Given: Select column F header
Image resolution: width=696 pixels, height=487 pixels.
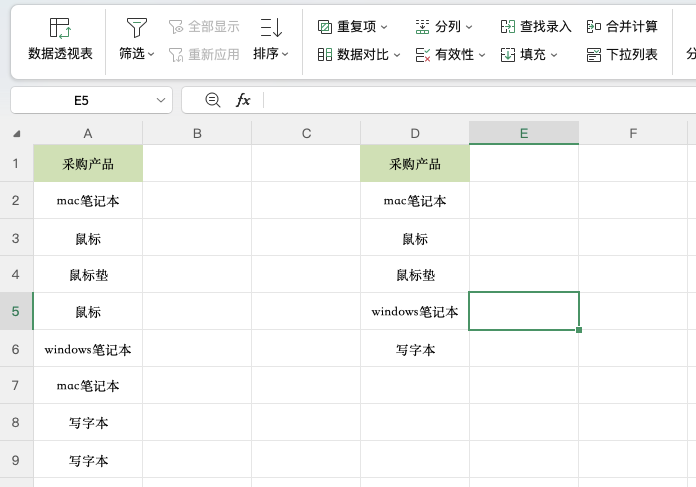Looking at the screenshot, I should (633, 133).
